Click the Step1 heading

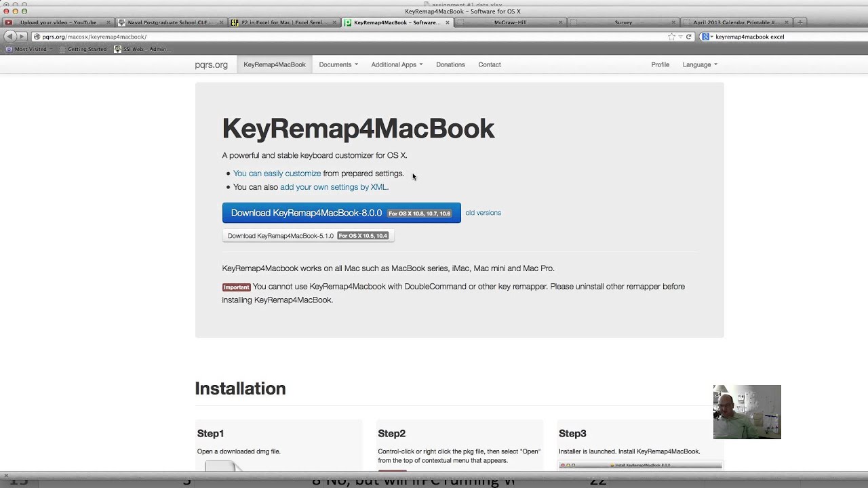pos(210,433)
